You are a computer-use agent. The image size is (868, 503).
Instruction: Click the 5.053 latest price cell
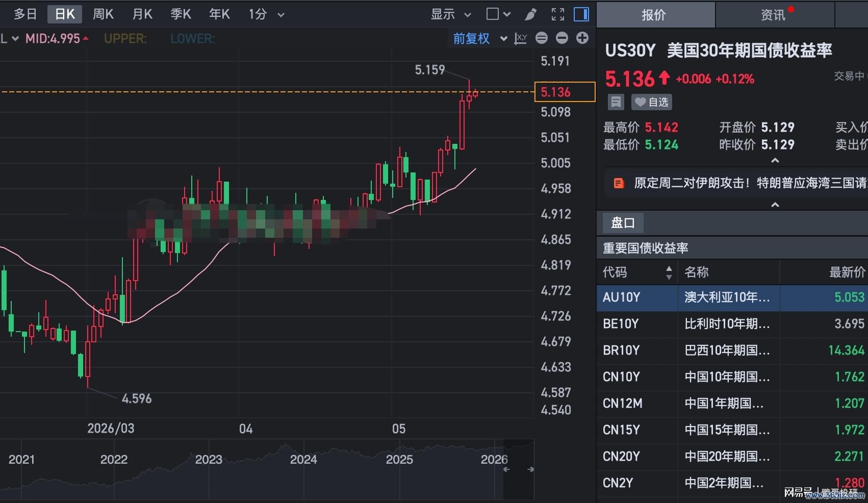pos(849,297)
